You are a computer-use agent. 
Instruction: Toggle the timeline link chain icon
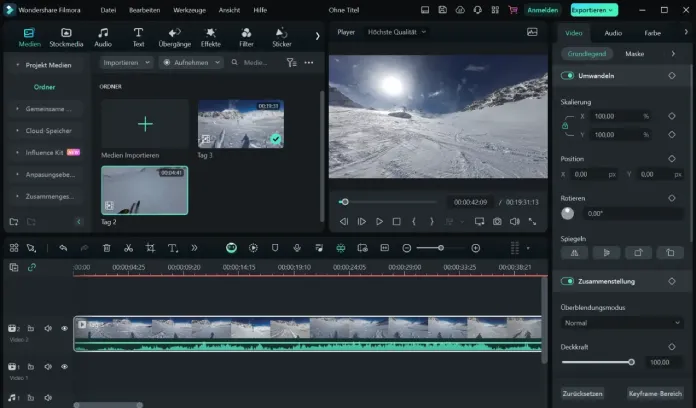pyautogui.click(x=32, y=267)
